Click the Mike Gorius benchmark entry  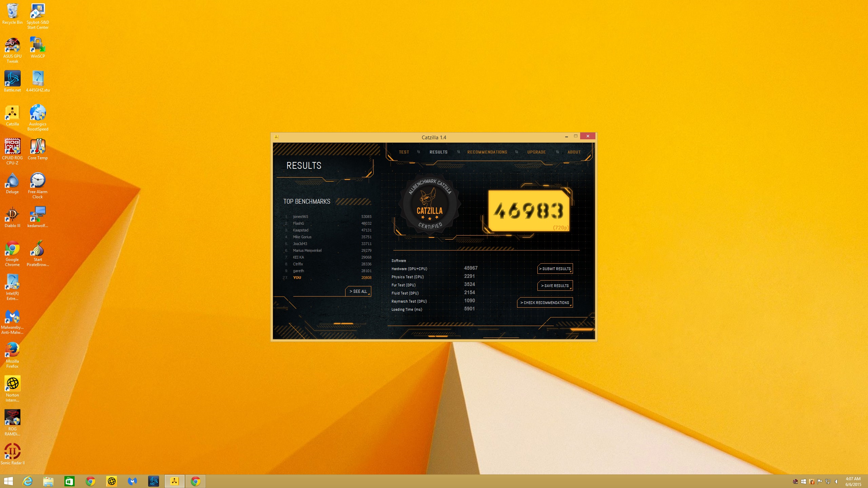(x=328, y=237)
